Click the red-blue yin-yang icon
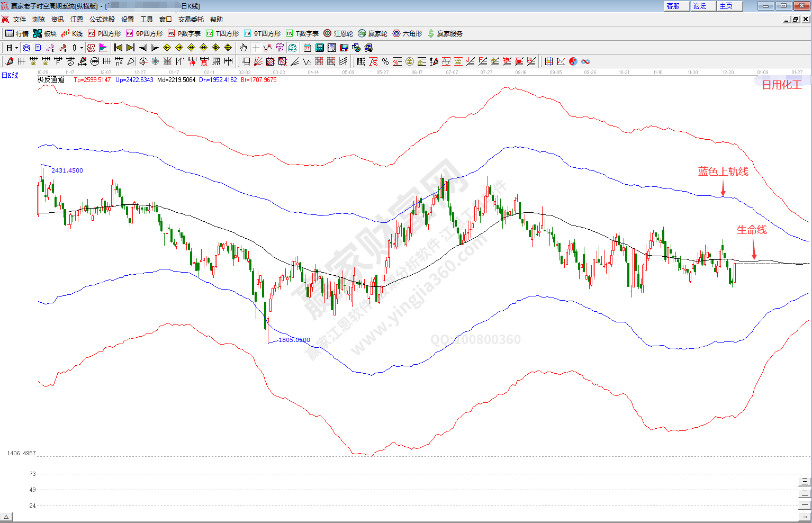Image resolution: width=812 pixels, height=523 pixels. click(x=573, y=61)
